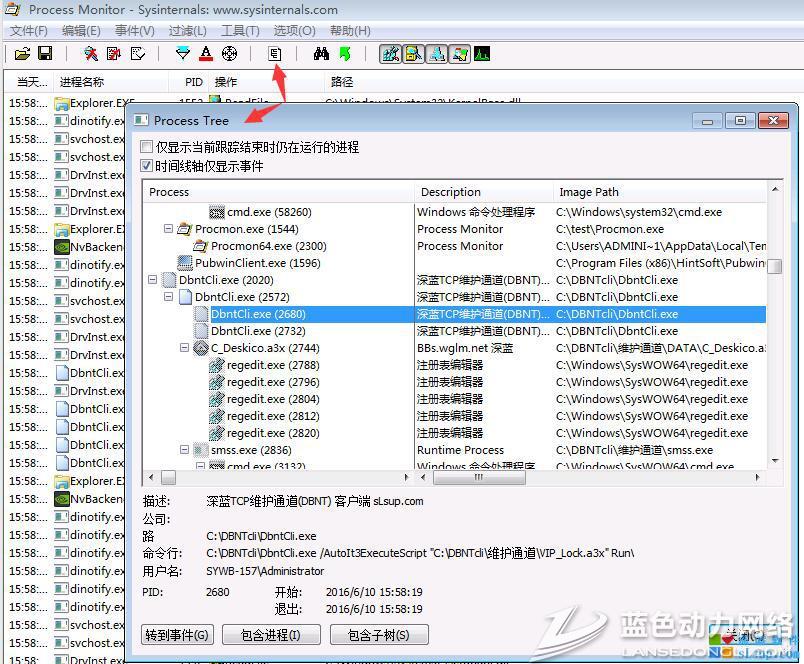
Task: Collapse the DbntCli.exe (2020) tree node
Action: [x=153, y=280]
